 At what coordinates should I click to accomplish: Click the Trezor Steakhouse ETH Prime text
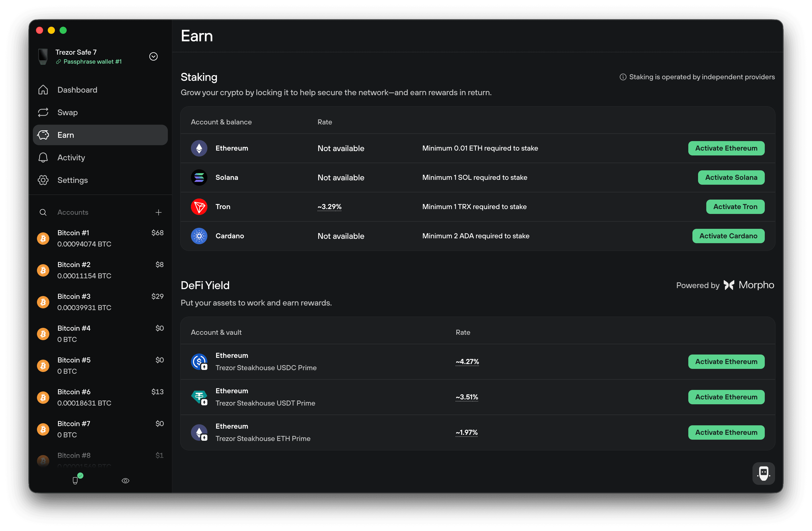pyautogui.click(x=263, y=439)
